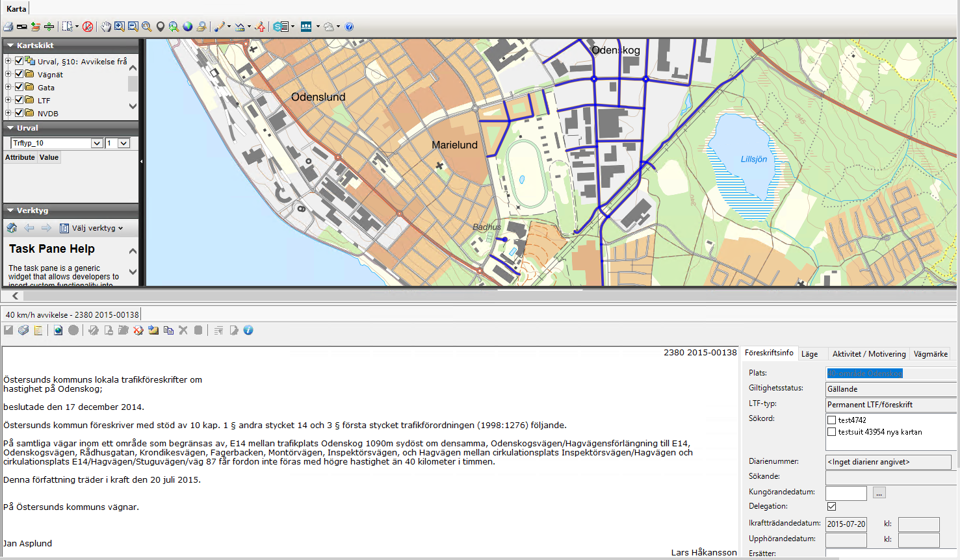Screen dimensions: 960x560
Task: Select the Föreskriftsinfo tab
Action: point(769,353)
